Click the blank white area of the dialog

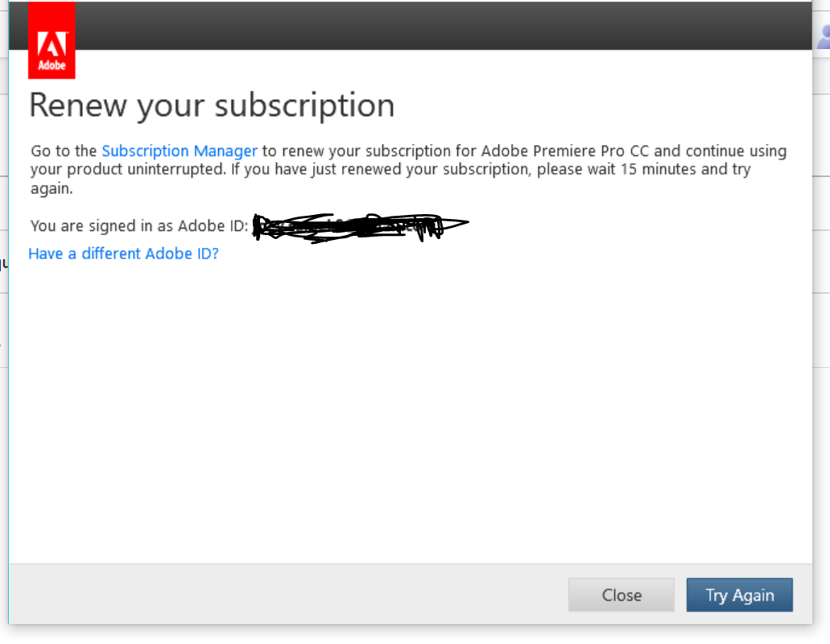[403, 402]
